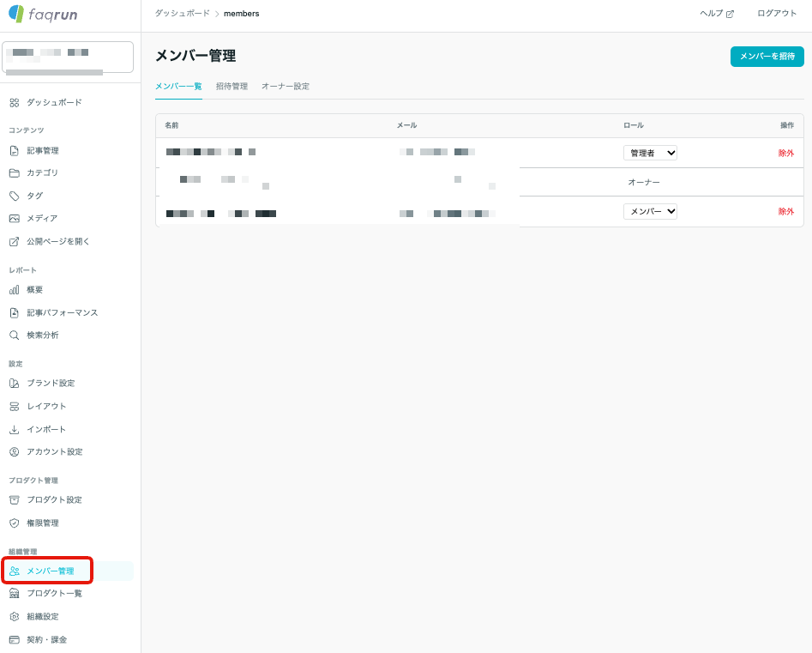The height and width of the screenshot is (653, 812).
Task: Open the organization selector box in sidebar
Action: click(68, 57)
